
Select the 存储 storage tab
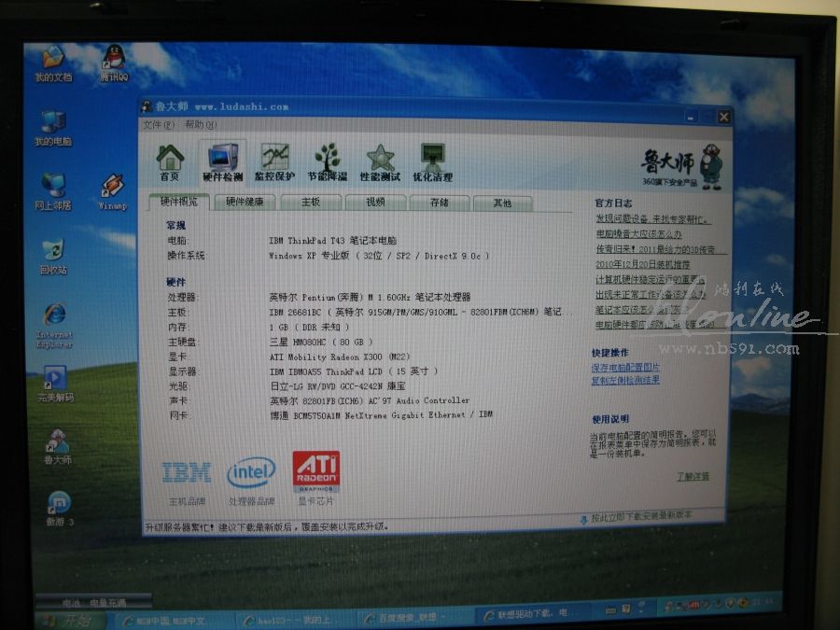pos(439,203)
